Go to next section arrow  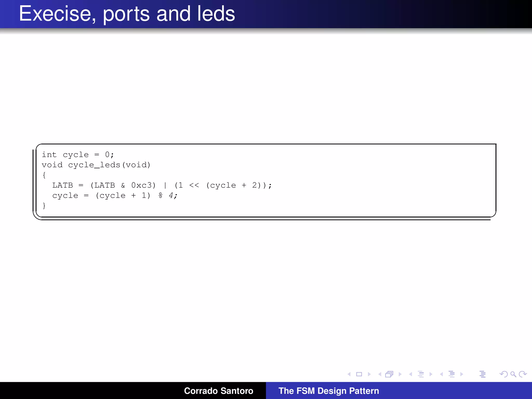click(x=462, y=374)
